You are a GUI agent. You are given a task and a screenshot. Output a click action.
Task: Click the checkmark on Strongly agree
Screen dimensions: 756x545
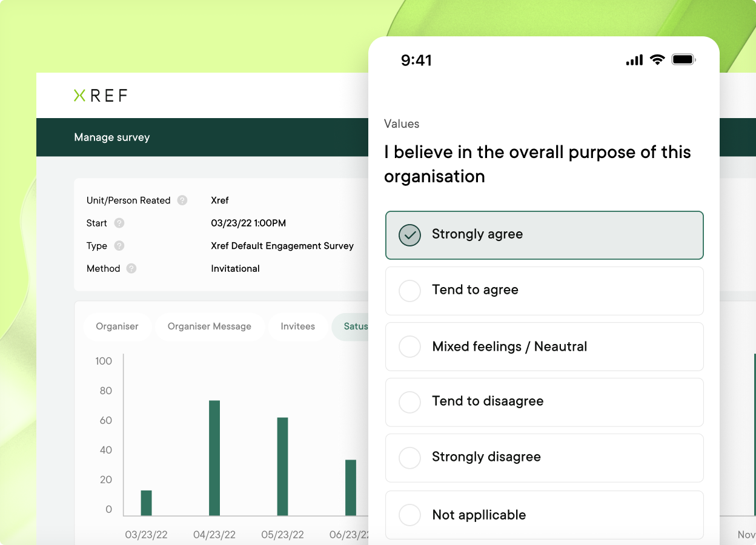[409, 235]
